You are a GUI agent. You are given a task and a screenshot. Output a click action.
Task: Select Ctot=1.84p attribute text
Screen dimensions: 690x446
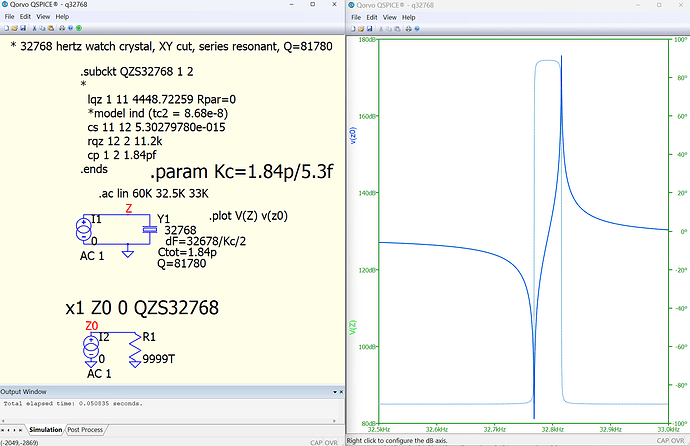187,252
